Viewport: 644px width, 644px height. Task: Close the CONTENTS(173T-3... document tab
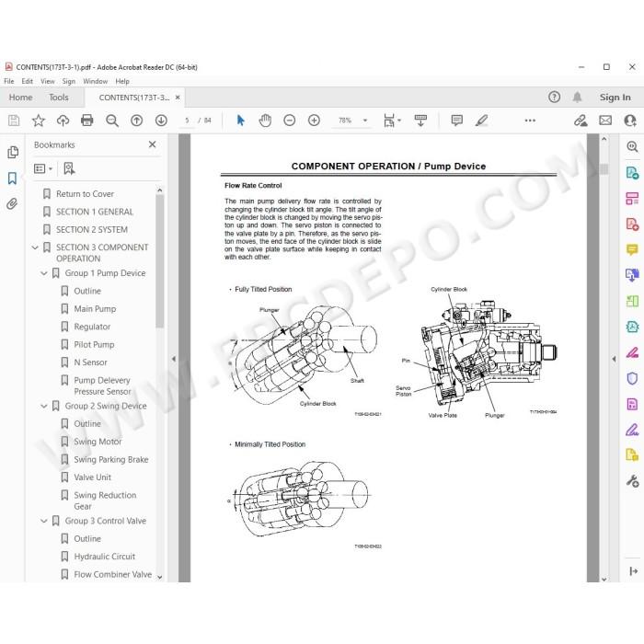pyautogui.click(x=178, y=98)
